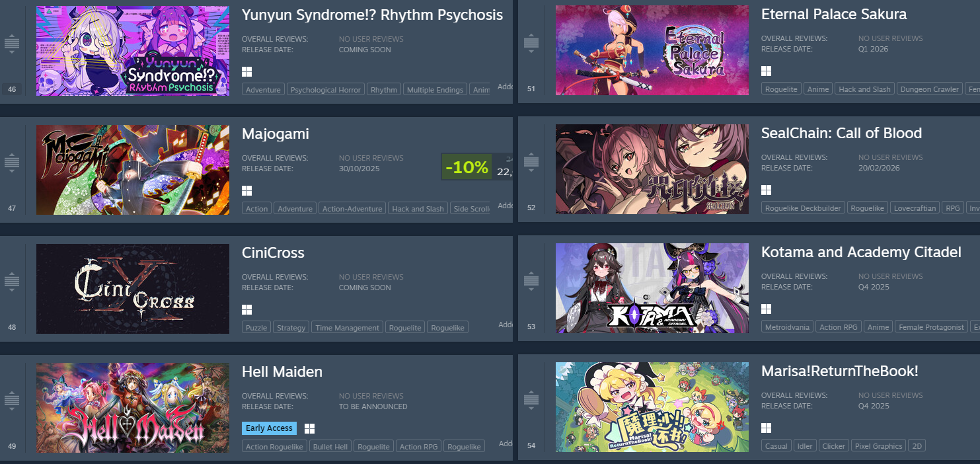Click the drag handle for rank 46 item
The height and width of the screenshot is (464, 980).
click(12, 44)
